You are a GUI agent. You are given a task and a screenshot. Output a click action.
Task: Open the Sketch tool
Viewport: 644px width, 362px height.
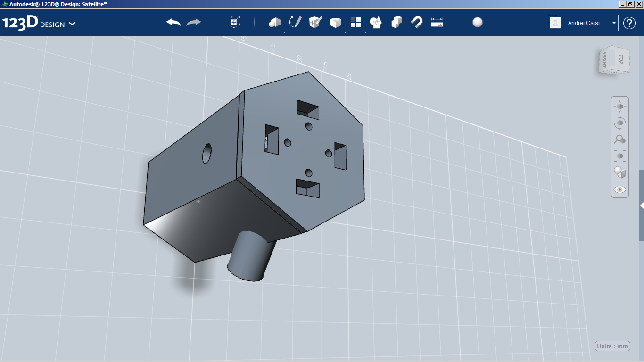[x=295, y=22]
